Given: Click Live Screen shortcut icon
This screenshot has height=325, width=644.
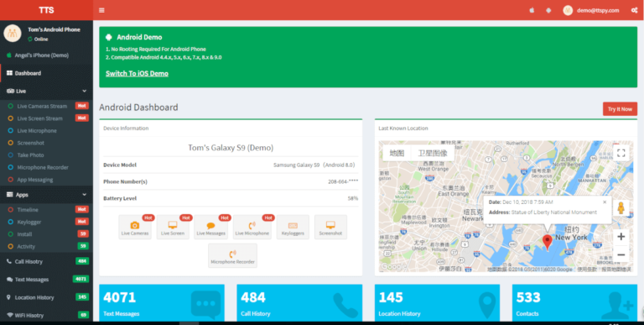Looking at the screenshot, I should coord(173,227).
